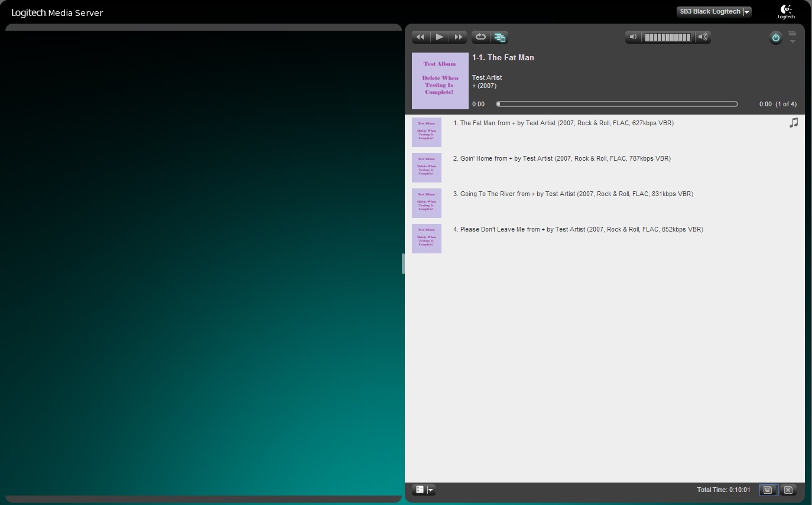
Task: Toggle repeat mode
Action: [x=480, y=37]
